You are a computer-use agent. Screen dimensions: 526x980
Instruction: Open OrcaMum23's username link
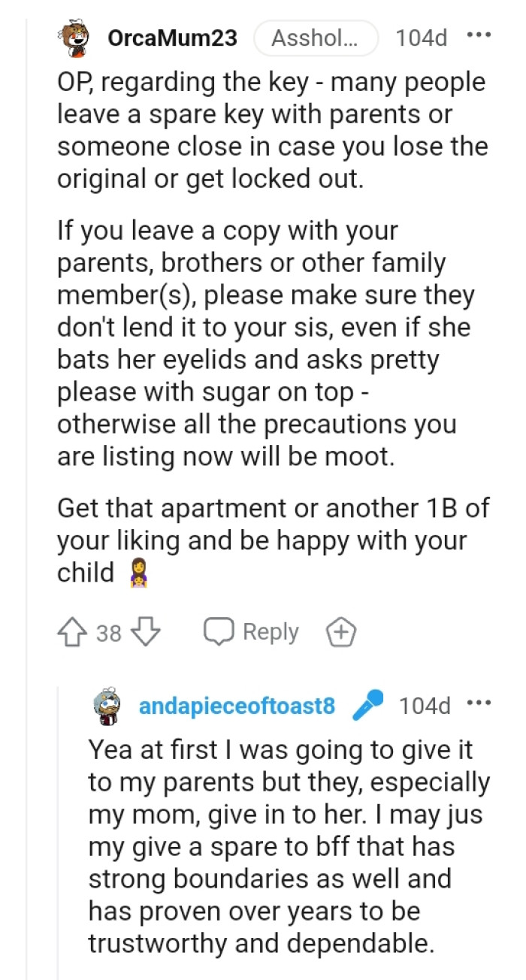(171, 38)
